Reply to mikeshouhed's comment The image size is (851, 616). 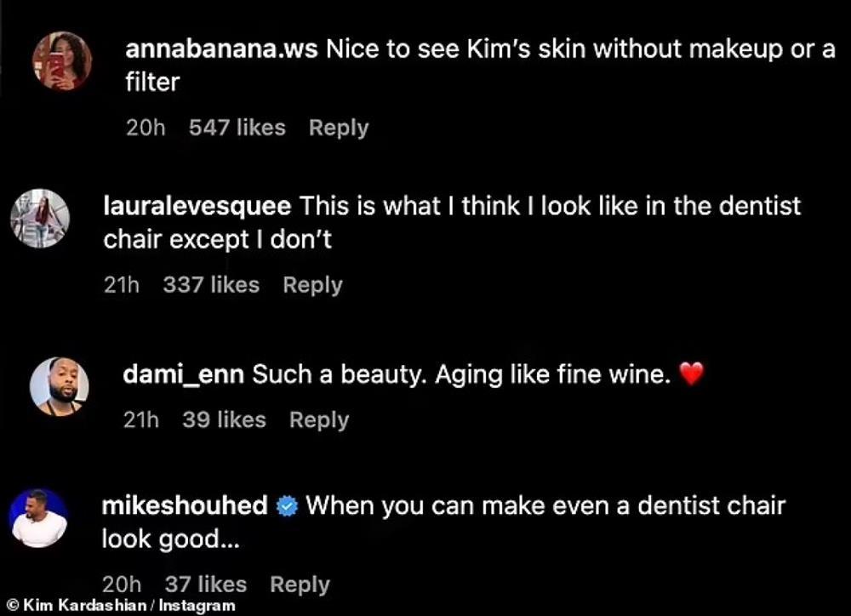click(300, 585)
